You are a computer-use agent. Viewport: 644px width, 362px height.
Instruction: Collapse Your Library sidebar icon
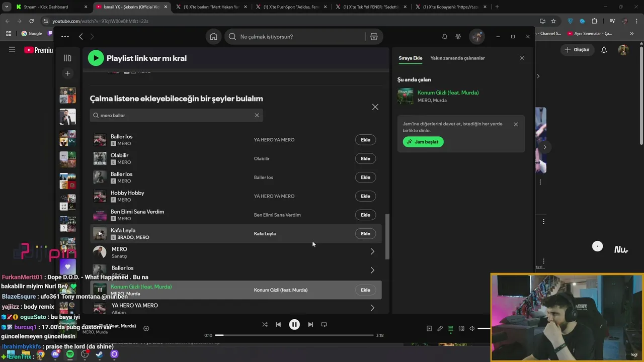point(67,58)
